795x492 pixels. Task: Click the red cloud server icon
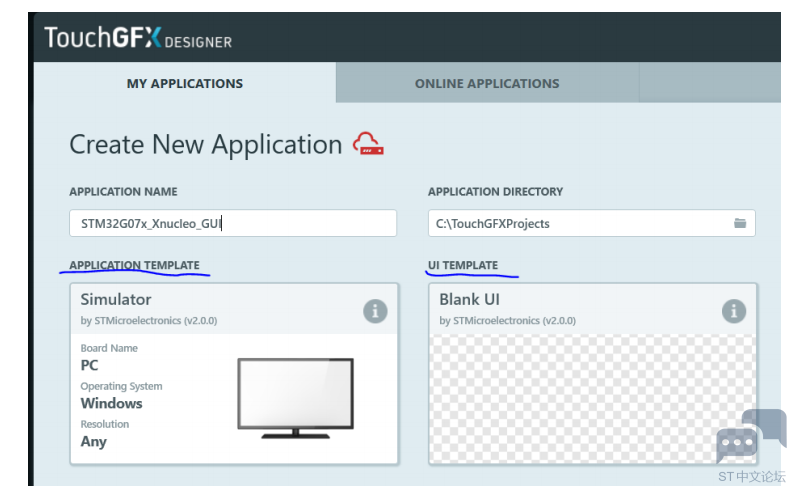pos(369,144)
